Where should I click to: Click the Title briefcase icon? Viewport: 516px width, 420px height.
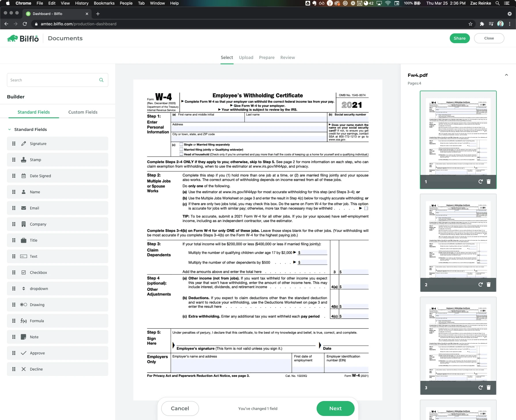(24, 240)
